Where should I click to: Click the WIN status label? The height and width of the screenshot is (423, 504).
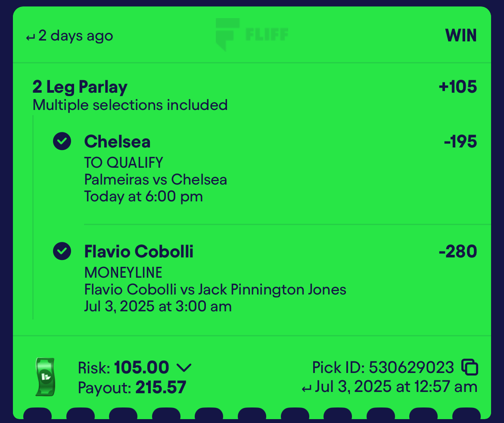460,35
